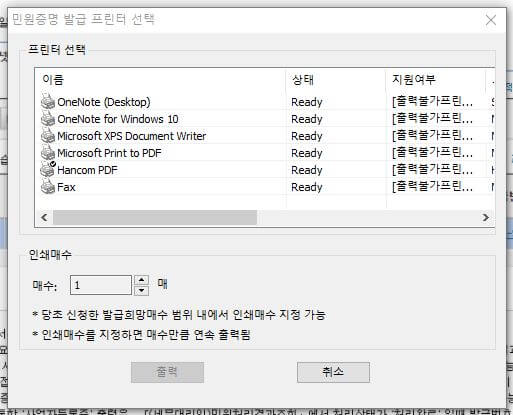Click the 출력불가프린 support value for Hancom PDF
Viewport: 513px width, 415px height.
[x=432, y=170]
